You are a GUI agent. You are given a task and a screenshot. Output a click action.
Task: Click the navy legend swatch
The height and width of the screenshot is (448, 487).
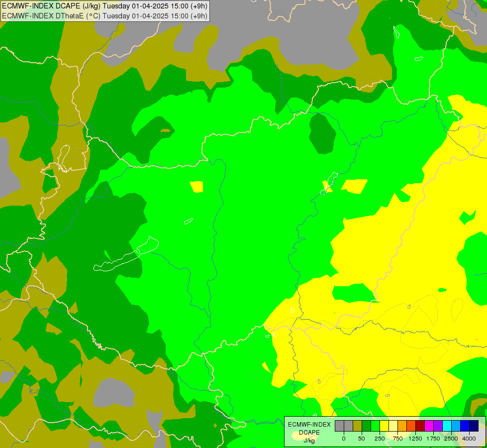(474, 426)
